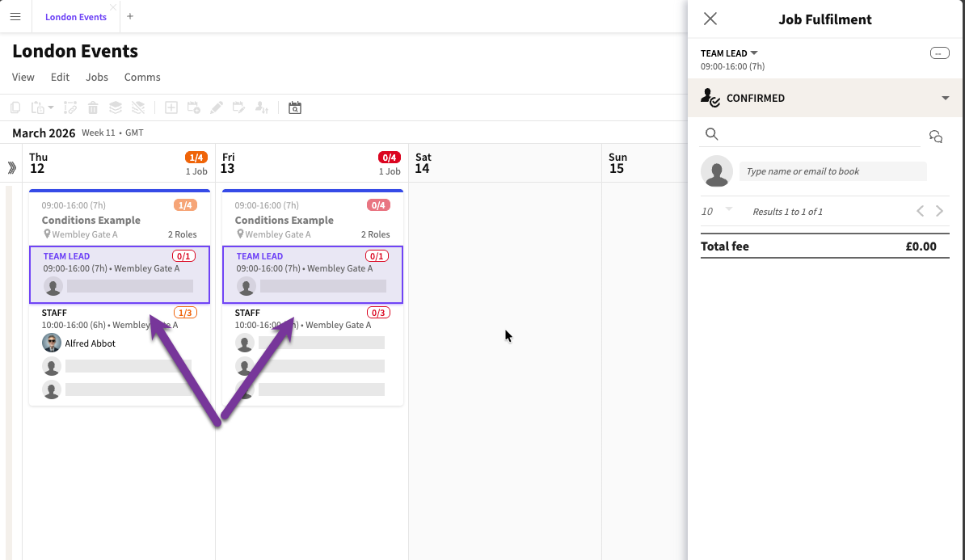
Task: Open the results-per-page 10 dropdown
Action: [x=716, y=211]
